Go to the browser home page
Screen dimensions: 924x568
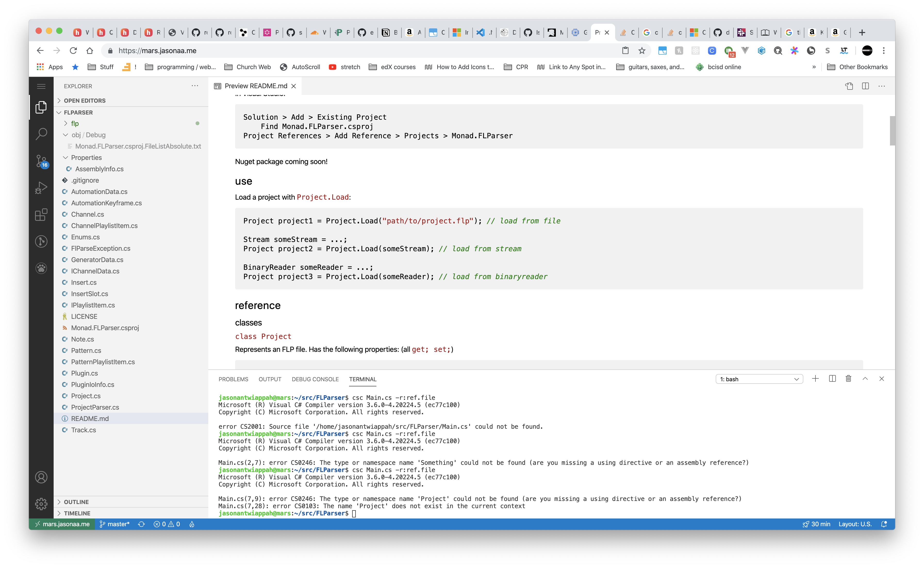pyautogui.click(x=89, y=50)
